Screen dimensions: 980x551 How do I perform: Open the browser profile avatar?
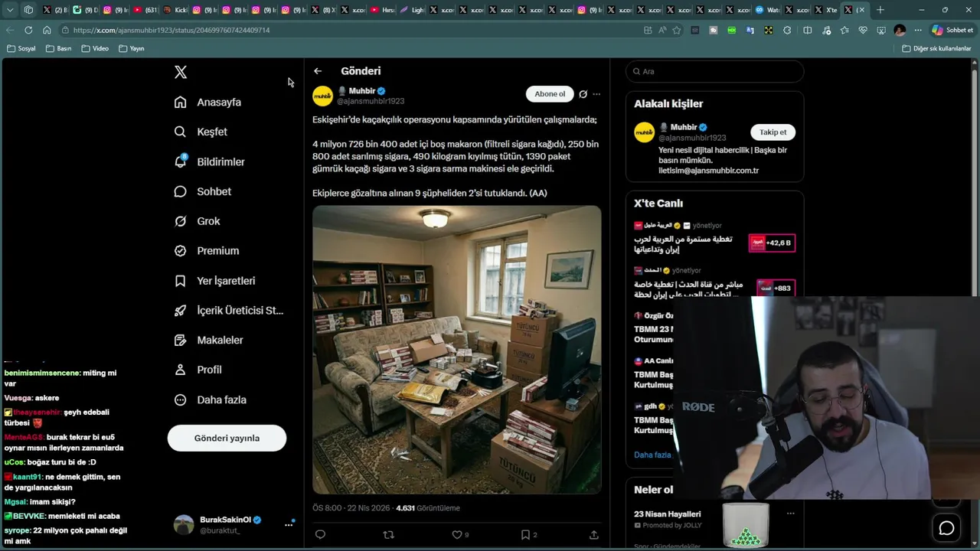[x=900, y=30]
